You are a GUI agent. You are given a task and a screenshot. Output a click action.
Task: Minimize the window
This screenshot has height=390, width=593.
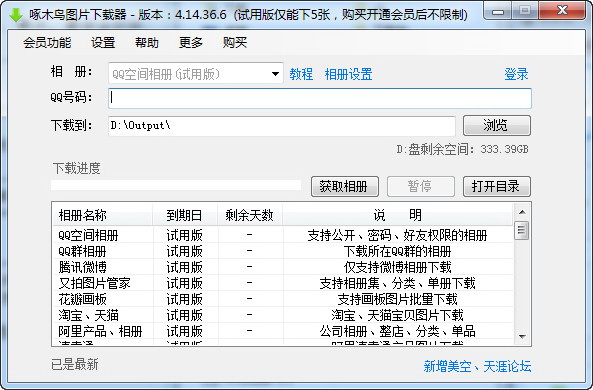(x=498, y=11)
